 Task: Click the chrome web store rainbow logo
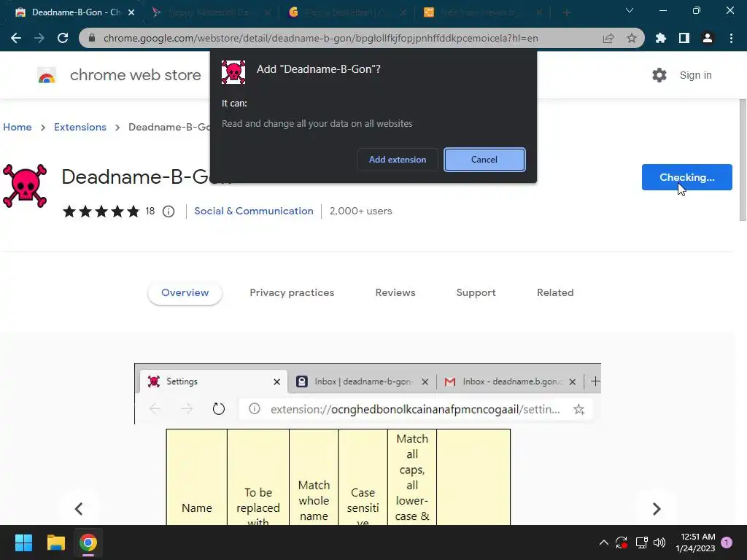click(47, 75)
